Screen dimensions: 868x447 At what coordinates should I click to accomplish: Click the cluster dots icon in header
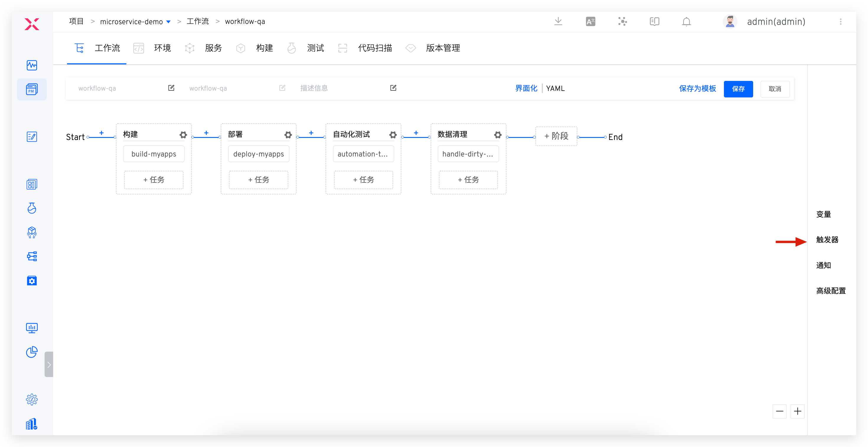click(622, 22)
